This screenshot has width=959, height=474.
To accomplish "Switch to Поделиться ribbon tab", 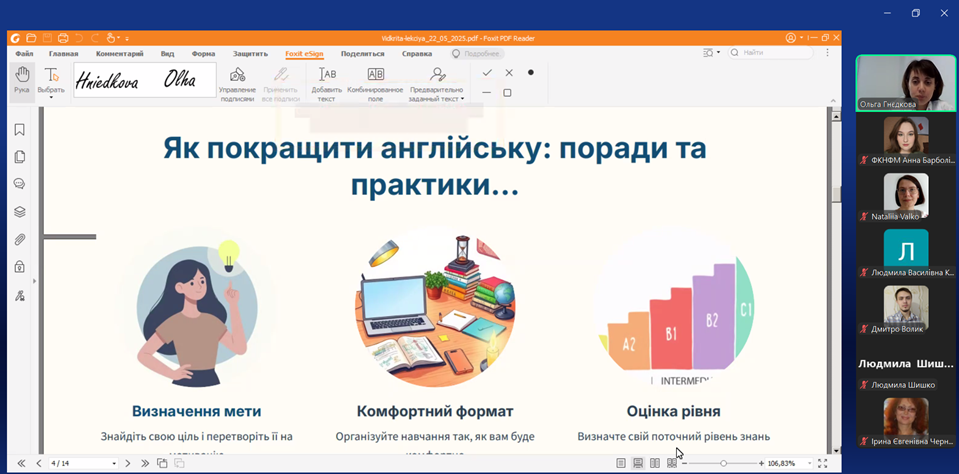I will 363,54.
